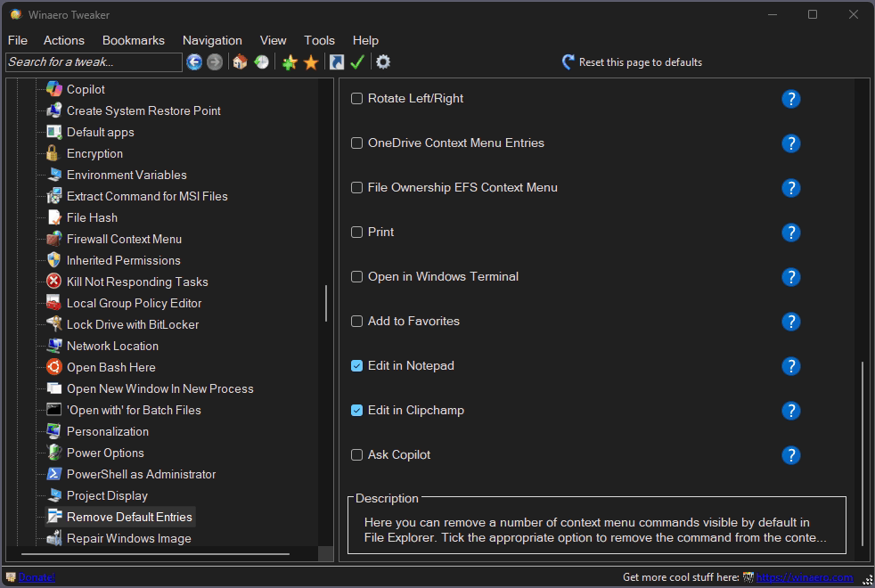The height and width of the screenshot is (588, 875).
Task: Open bookmarks using the orange star icon
Action: coord(311,61)
